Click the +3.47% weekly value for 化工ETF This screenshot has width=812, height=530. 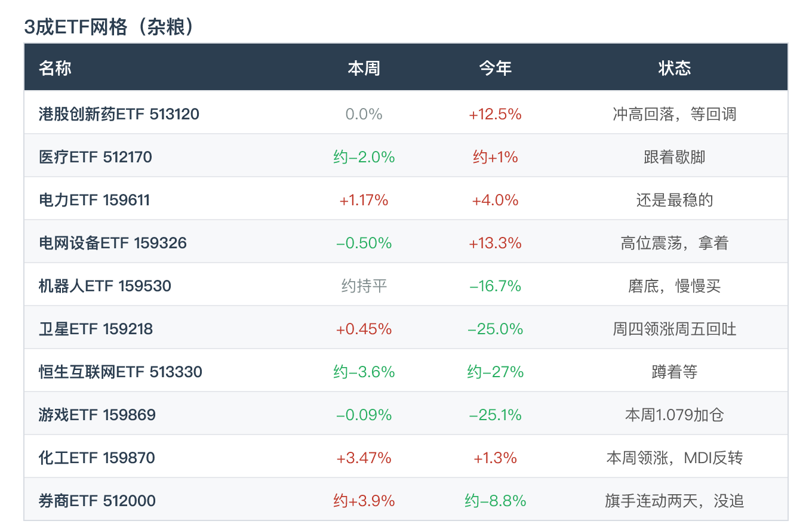tap(364, 458)
